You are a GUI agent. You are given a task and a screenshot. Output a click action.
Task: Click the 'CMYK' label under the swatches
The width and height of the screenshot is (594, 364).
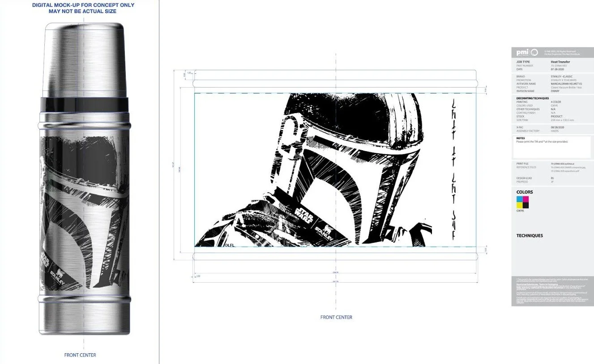pyautogui.click(x=520, y=211)
